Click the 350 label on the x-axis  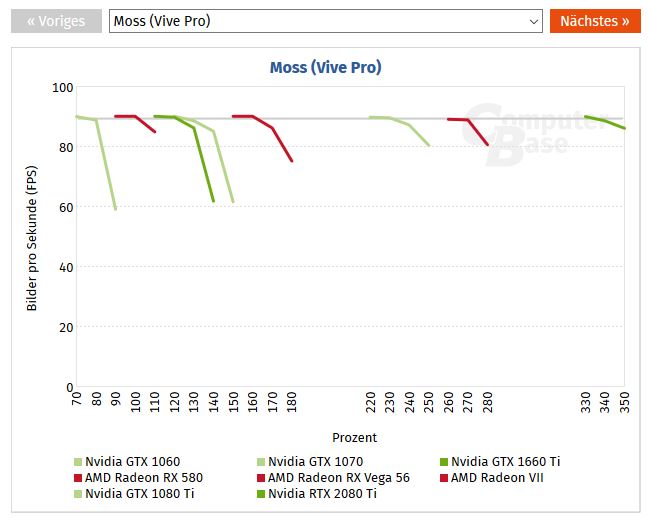pyautogui.click(x=624, y=402)
